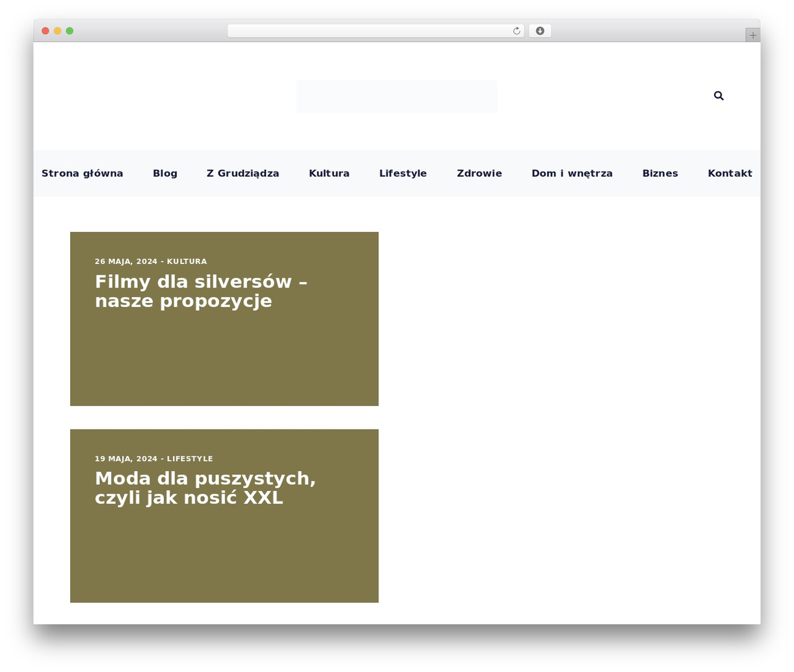The height and width of the screenshot is (672, 794).
Task: Go to Strona główna in navigation
Action: (x=83, y=174)
